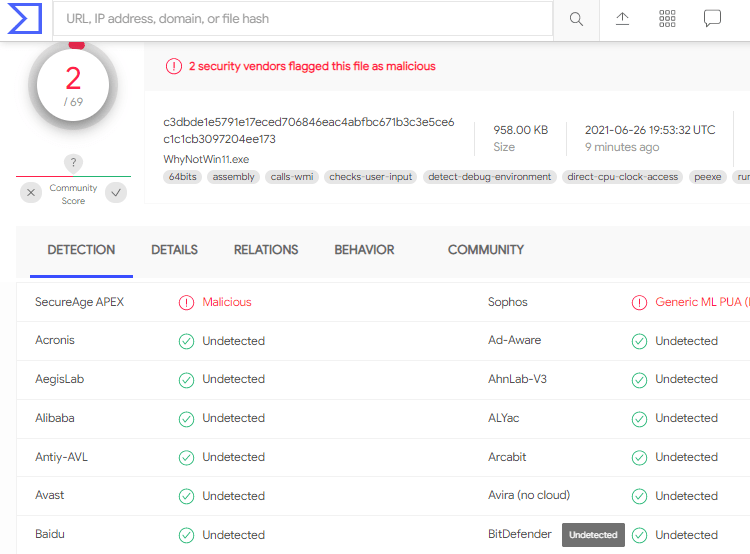Vote harmless with the checkmark button
750x554 pixels.
coord(116,193)
